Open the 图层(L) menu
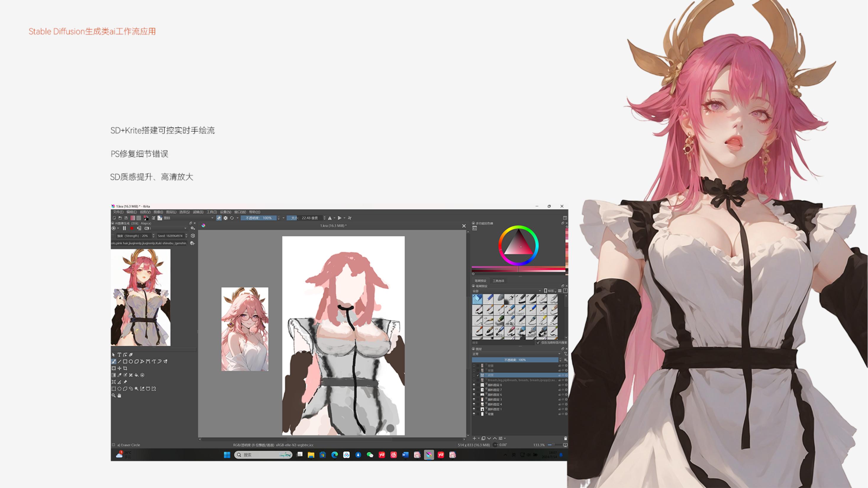 171,212
